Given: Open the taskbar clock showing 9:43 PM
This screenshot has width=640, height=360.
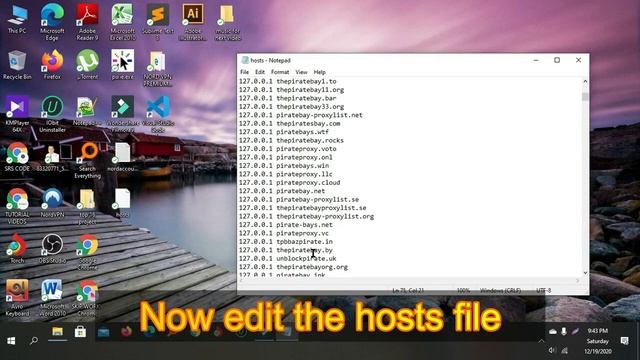Looking at the screenshot, I should click(x=598, y=341).
